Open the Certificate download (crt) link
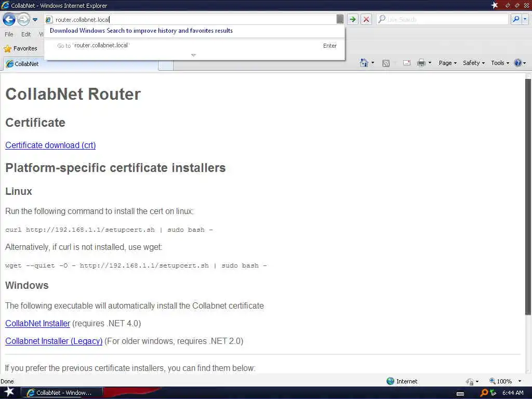 [x=50, y=145]
